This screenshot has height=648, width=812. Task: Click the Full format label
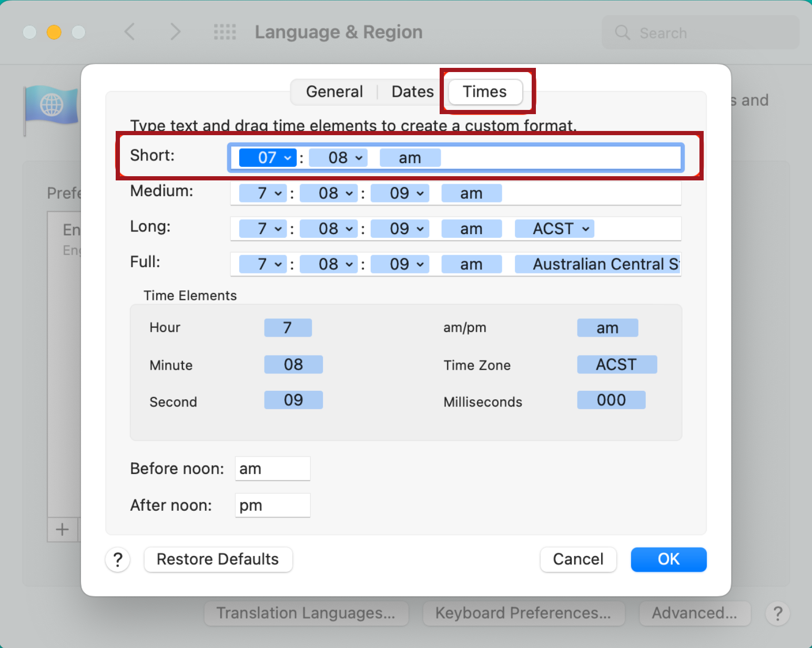145,262
